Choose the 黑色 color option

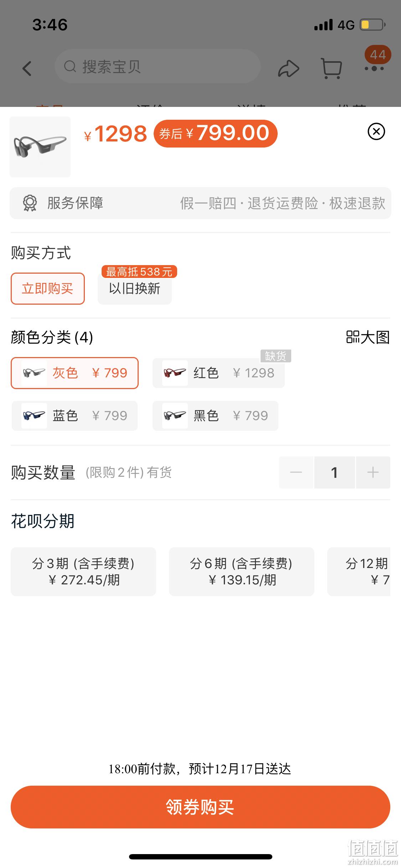point(215,416)
